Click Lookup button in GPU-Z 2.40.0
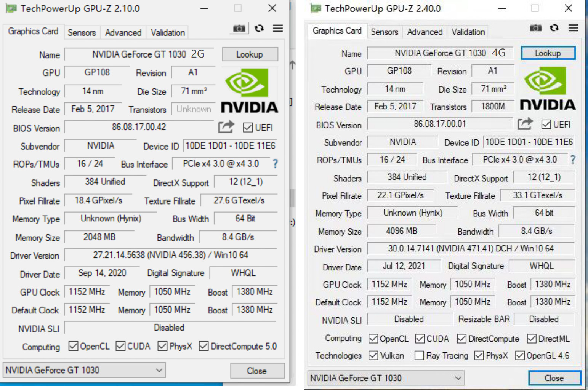588x390 pixels. click(x=548, y=53)
